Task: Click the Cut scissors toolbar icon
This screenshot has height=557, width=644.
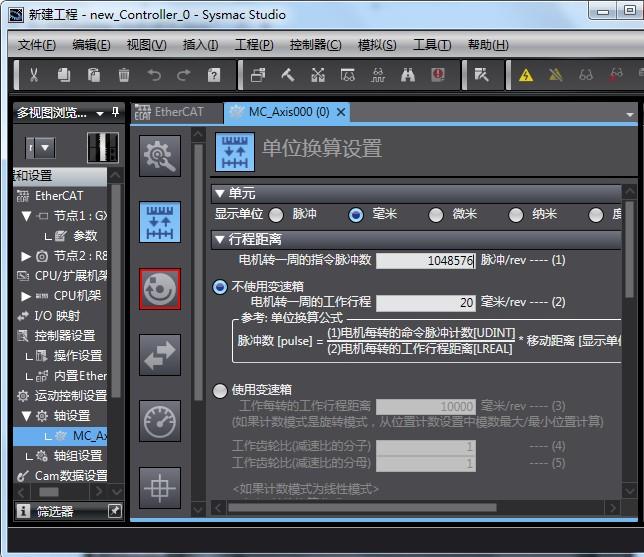Action: pyautogui.click(x=34, y=75)
